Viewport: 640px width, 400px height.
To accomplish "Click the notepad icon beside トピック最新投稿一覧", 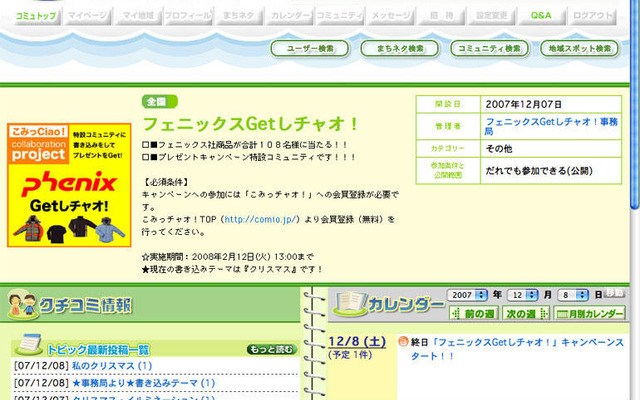I will [29, 344].
